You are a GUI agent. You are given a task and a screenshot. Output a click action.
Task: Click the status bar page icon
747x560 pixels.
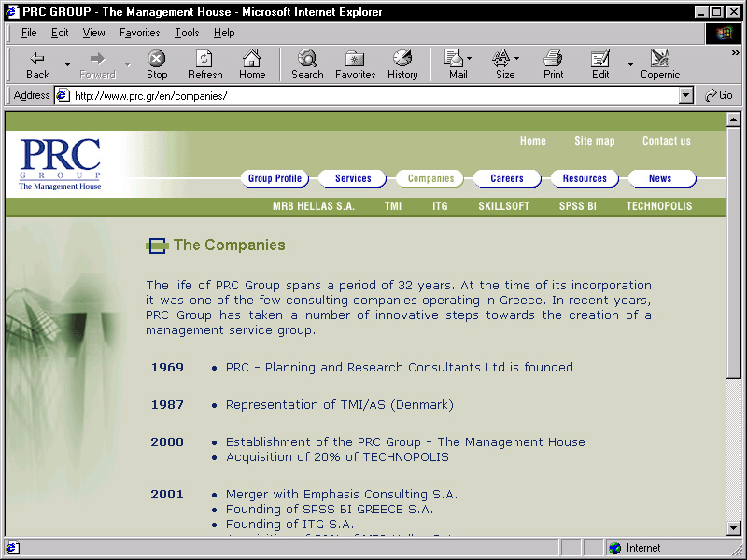(12, 548)
